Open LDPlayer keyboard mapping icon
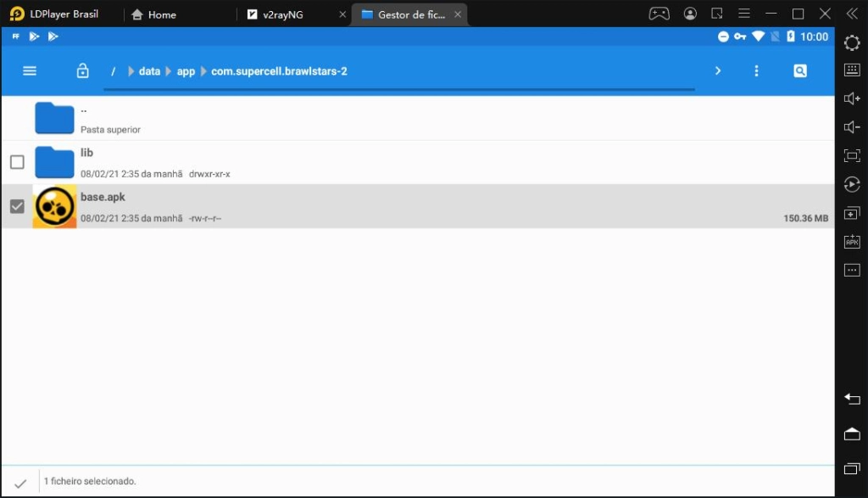The image size is (868, 498). [x=852, y=70]
